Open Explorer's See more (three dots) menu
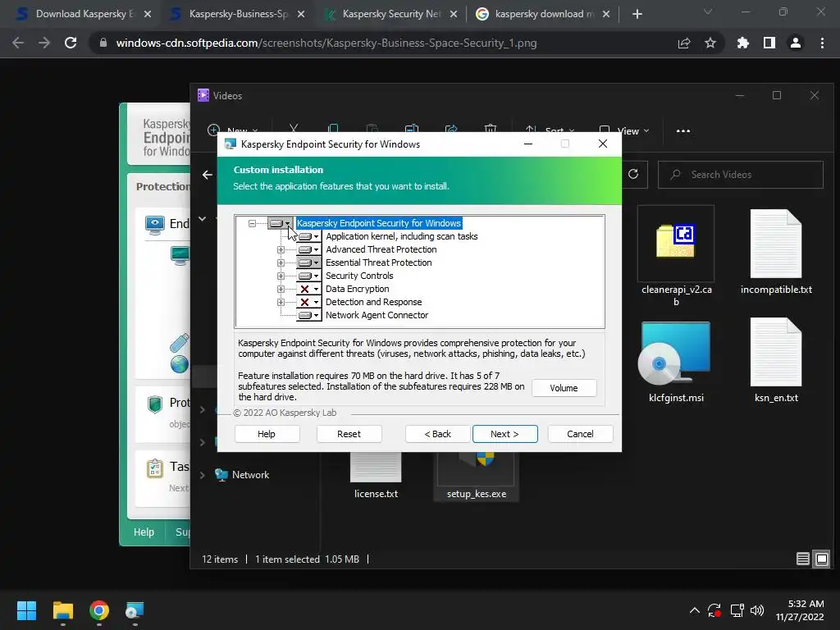This screenshot has width=840, height=630. pyautogui.click(x=683, y=130)
